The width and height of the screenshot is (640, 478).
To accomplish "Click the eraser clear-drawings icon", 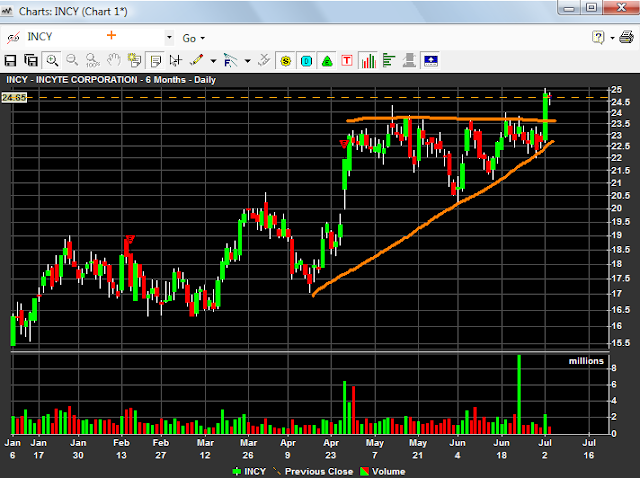I will click(264, 60).
